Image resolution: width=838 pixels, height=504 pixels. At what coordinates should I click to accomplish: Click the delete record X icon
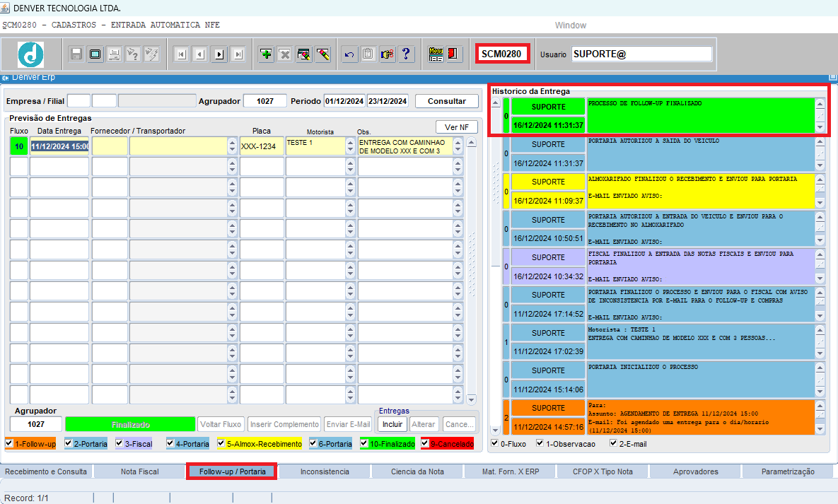(x=285, y=54)
